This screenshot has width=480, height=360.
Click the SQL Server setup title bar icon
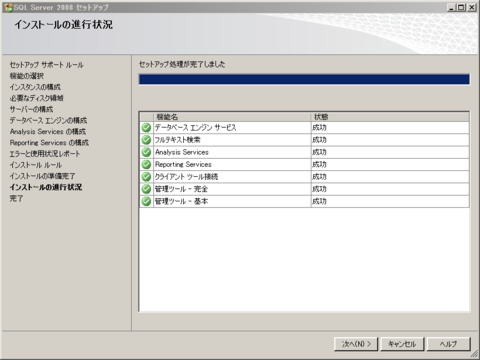pos(9,7)
